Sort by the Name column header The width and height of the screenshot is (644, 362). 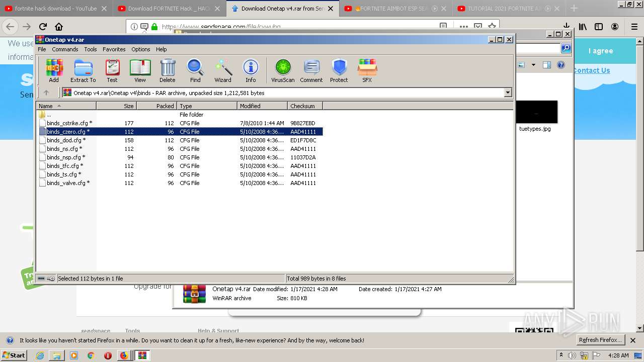pos(66,106)
